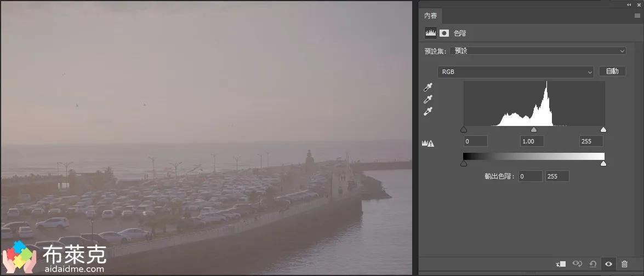This screenshot has height=276, width=644.
Task: Click the 自動 auto button
Action: click(x=612, y=71)
